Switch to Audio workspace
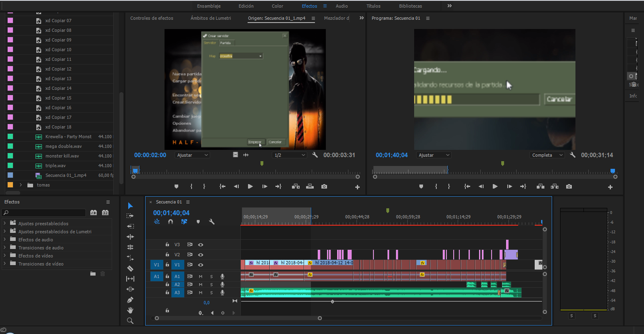The image size is (644, 334). [342, 6]
